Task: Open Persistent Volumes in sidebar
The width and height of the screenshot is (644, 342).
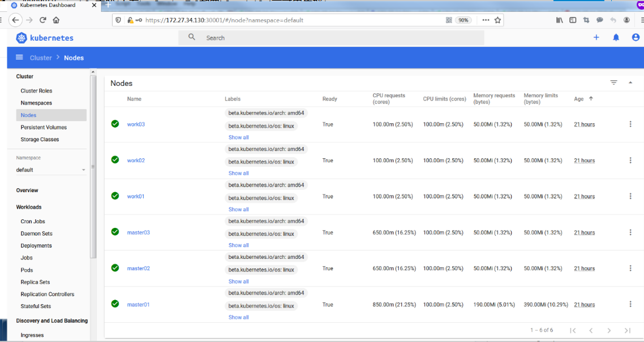Action: (x=44, y=127)
